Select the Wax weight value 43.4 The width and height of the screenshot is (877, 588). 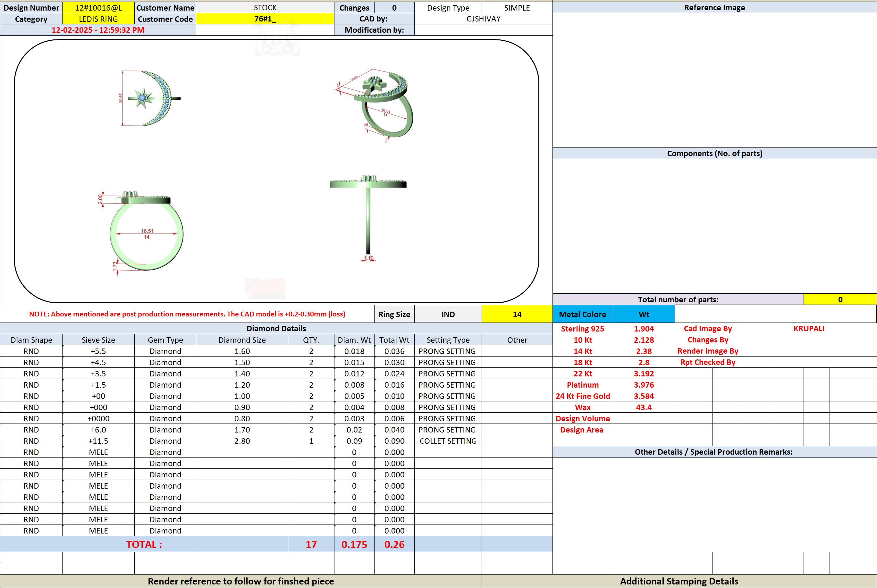tap(644, 407)
